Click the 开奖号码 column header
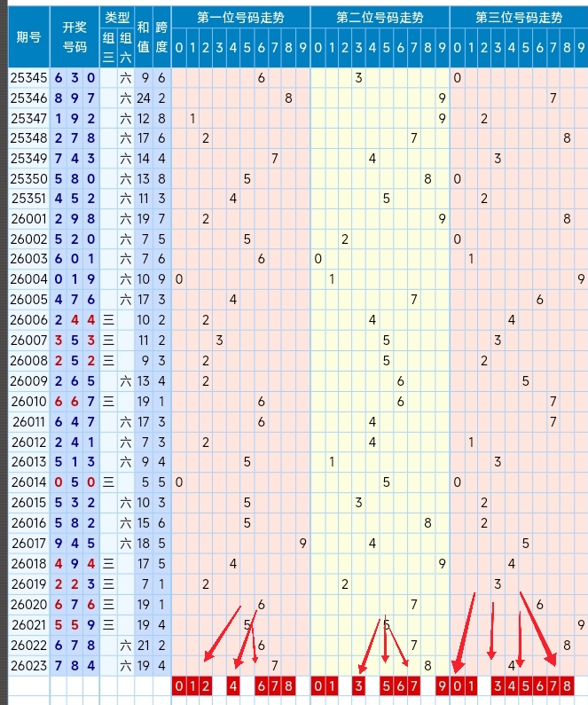 pyautogui.click(x=74, y=37)
